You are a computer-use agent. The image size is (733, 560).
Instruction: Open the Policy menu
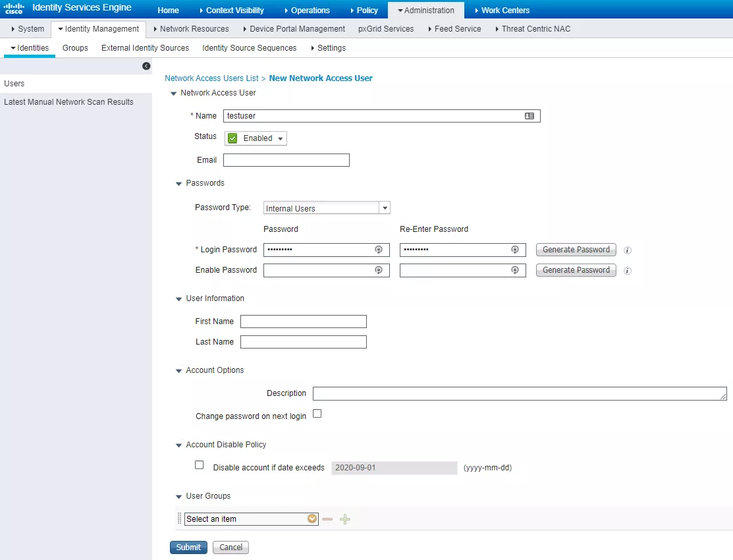pyautogui.click(x=363, y=10)
